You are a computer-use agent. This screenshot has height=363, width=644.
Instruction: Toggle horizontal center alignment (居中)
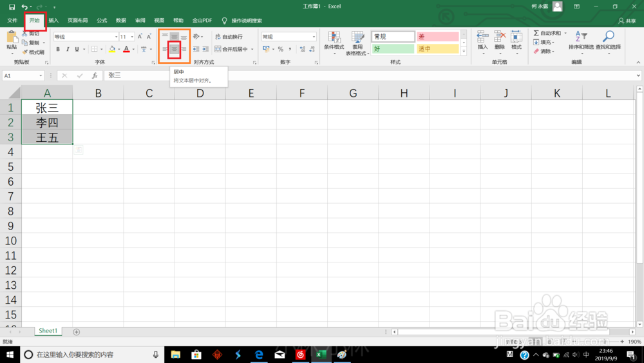175,50
